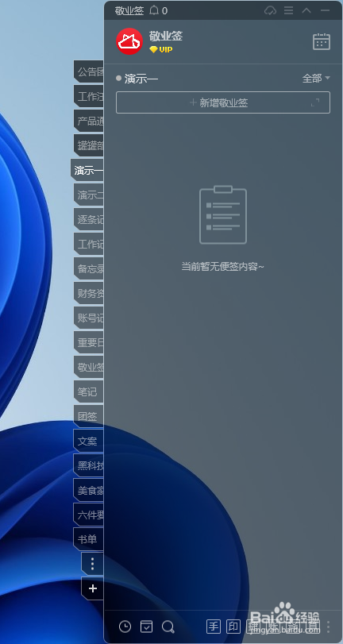Screen dimensions: 343x644
Task: Click the 敬业签 title bar label
Action: pos(129,10)
